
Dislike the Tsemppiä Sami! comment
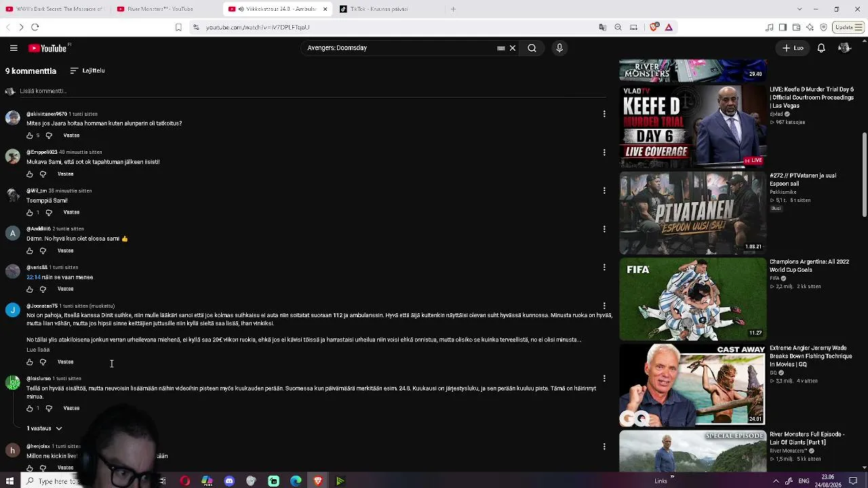point(49,213)
